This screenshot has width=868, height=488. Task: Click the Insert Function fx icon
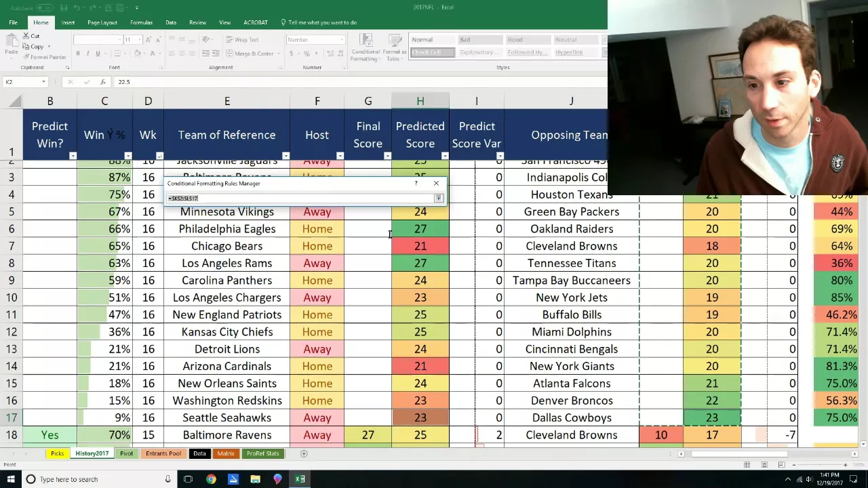pyautogui.click(x=102, y=82)
